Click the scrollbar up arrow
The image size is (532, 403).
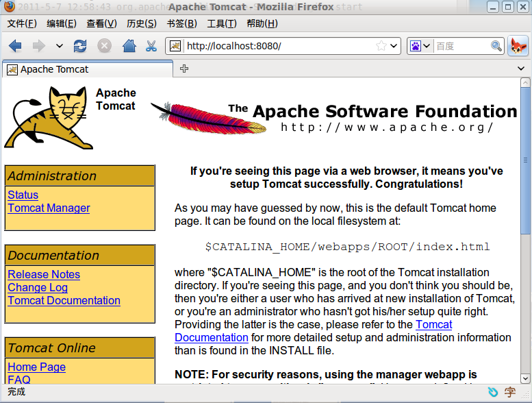click(525, 82)
